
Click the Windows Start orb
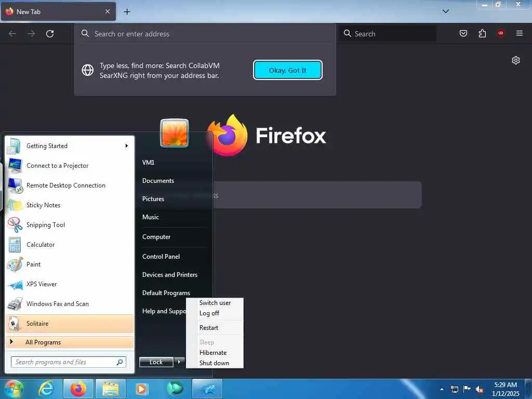[x=14, y=389]
